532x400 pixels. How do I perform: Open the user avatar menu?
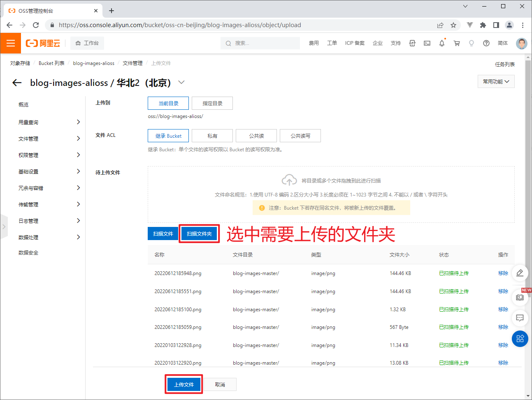tap(522, 43)
